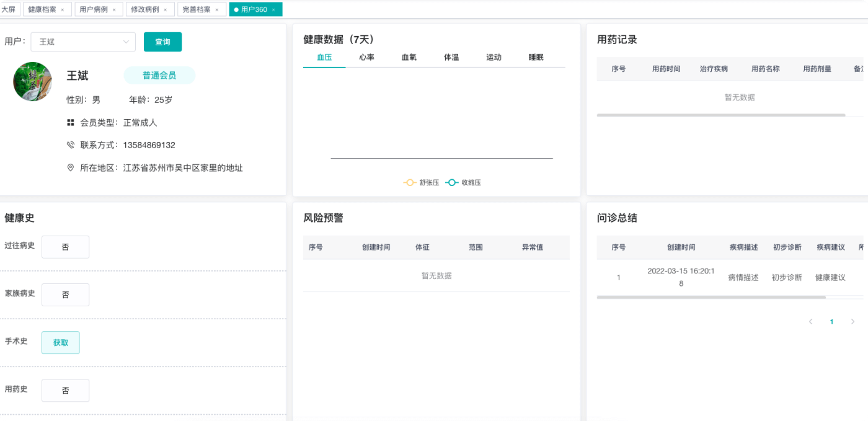Screen dimensions: 868x421
Task: Close the 修改病例 tab
Action: (x=165, y=10)
